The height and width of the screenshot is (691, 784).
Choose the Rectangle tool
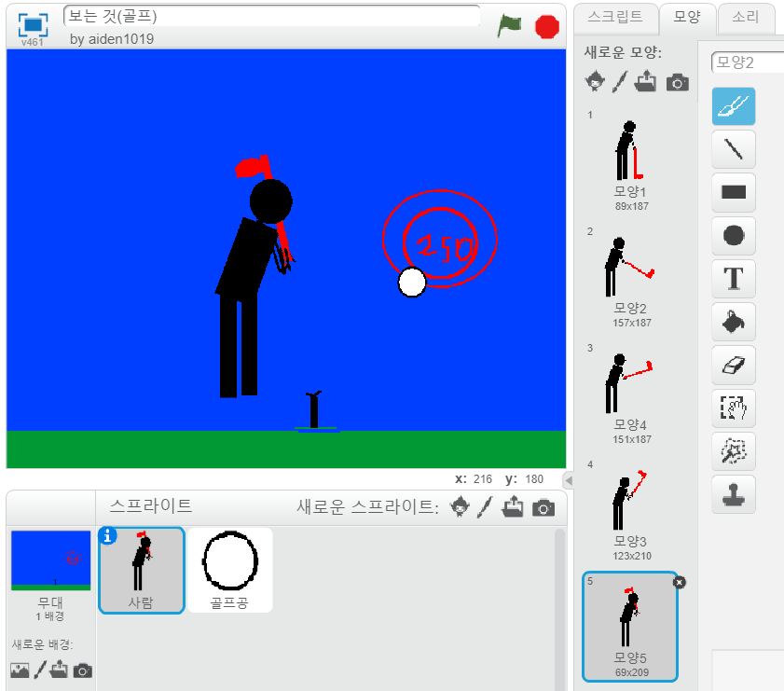[733, 192]
